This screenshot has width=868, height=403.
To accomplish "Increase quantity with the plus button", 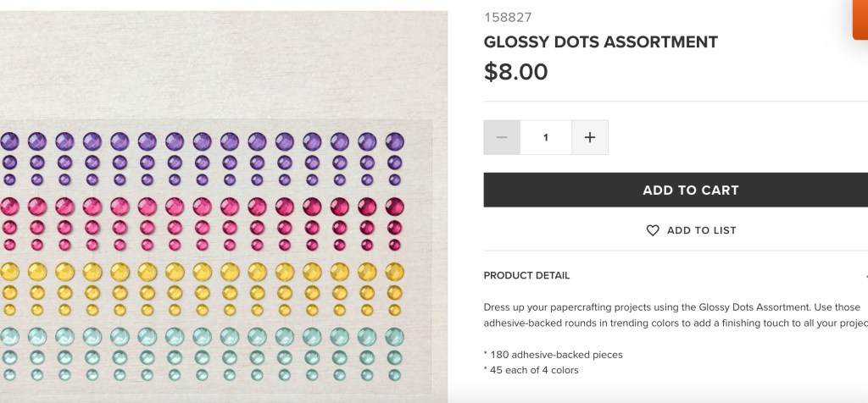I will 590,137.
